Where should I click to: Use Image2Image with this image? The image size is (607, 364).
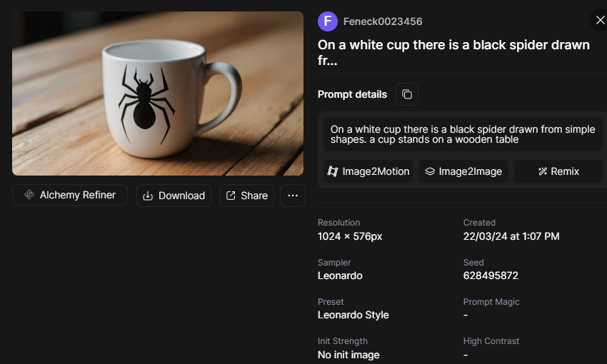pos(463,171)
